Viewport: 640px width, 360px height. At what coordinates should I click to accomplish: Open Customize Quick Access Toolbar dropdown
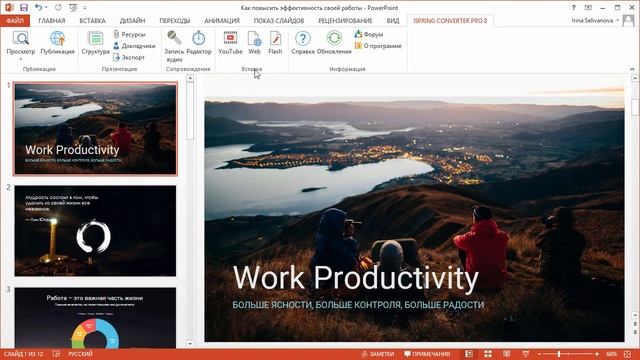(x=84, y=8)
